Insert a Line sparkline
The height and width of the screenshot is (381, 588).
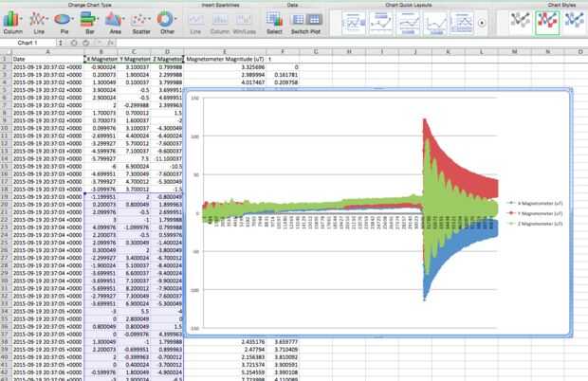click(x=195, y=24)
